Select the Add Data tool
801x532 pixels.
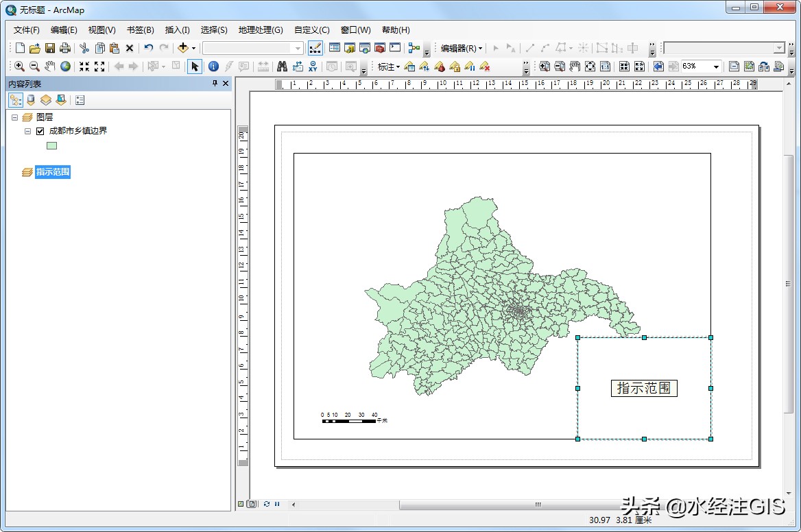click(184, 47)
